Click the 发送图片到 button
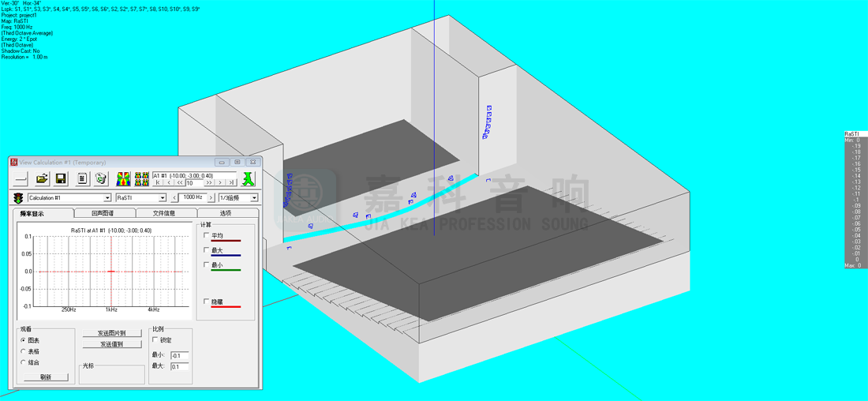This screenshot has height=401, width=868. point(111,333)
